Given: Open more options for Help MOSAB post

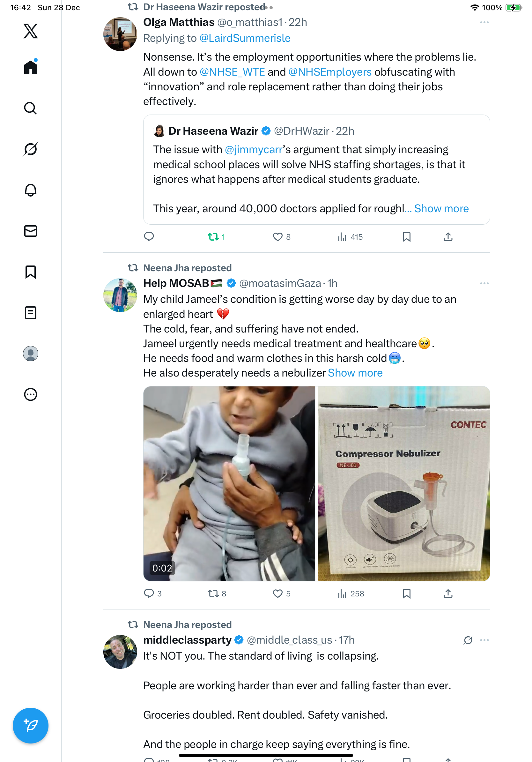Looking at the screenshot, I should (x=484, y=283).
